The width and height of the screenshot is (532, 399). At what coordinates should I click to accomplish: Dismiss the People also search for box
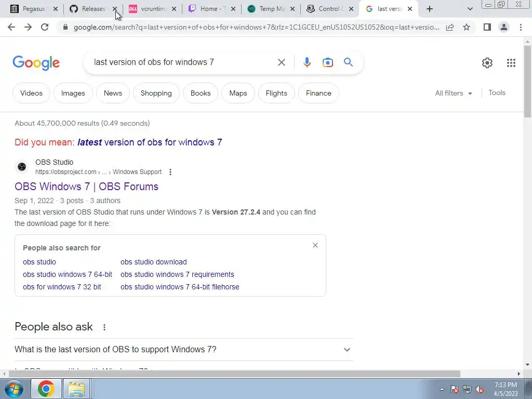click(x=315, y=245)
